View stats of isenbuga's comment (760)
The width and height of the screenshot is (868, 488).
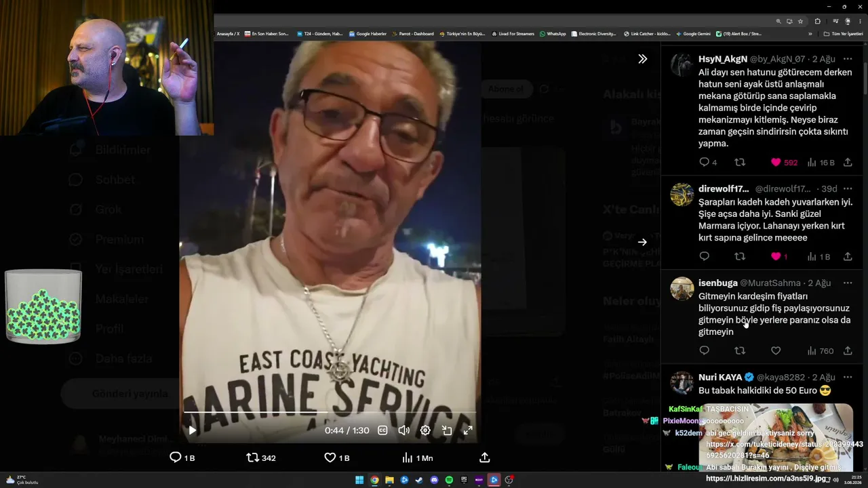click(x=820, y=351)
